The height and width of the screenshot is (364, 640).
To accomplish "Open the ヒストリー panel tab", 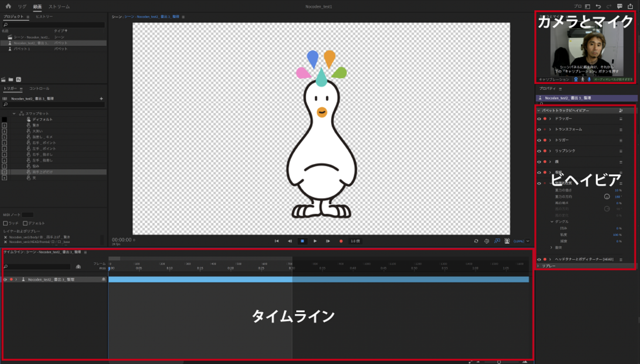I will point(44,16).
